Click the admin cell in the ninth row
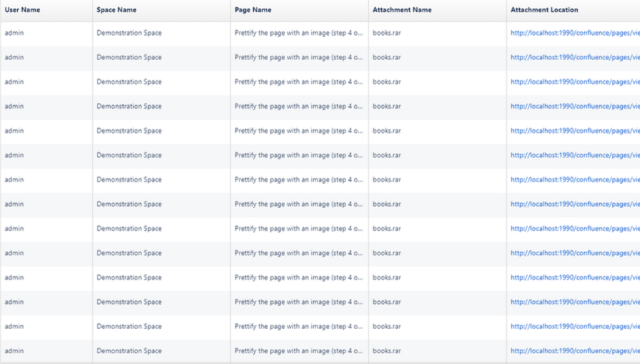Viewport: 640px width, 364px height. (x=14, y=229)
